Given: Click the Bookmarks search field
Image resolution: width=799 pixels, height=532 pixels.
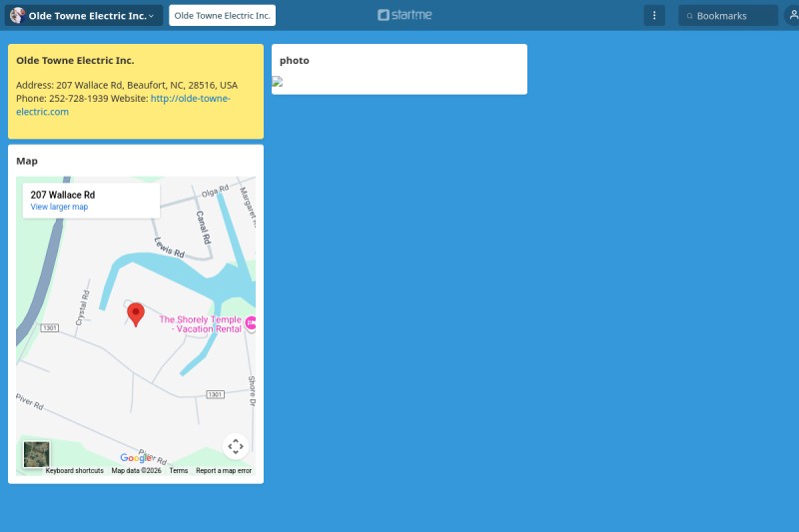Looking at the screenshot, I should point(728,16).
